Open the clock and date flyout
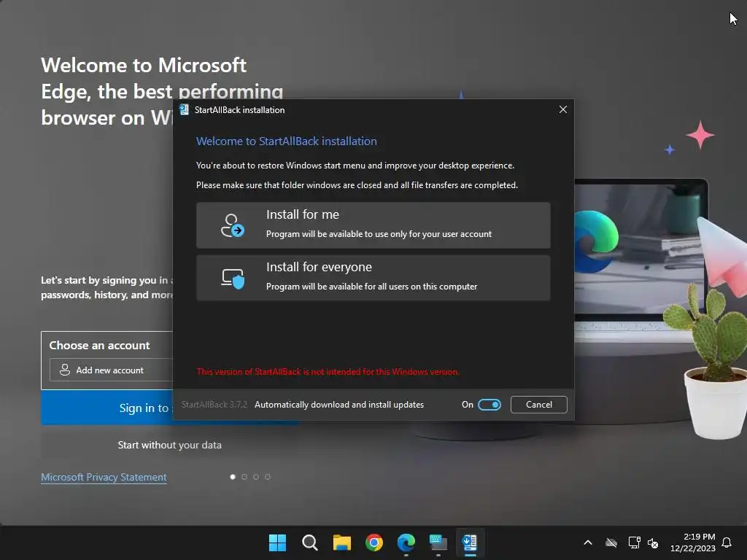Screen dimensions: 747x560 coord(693,542)
